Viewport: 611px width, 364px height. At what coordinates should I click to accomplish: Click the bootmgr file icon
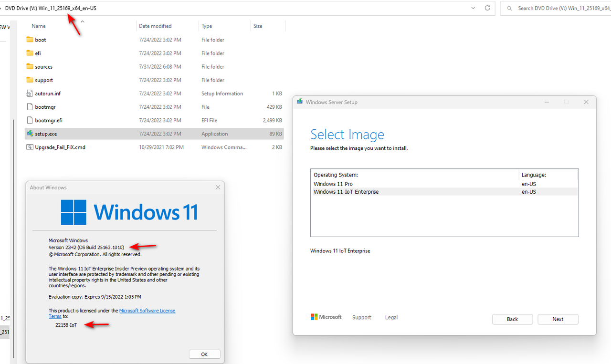30,107
